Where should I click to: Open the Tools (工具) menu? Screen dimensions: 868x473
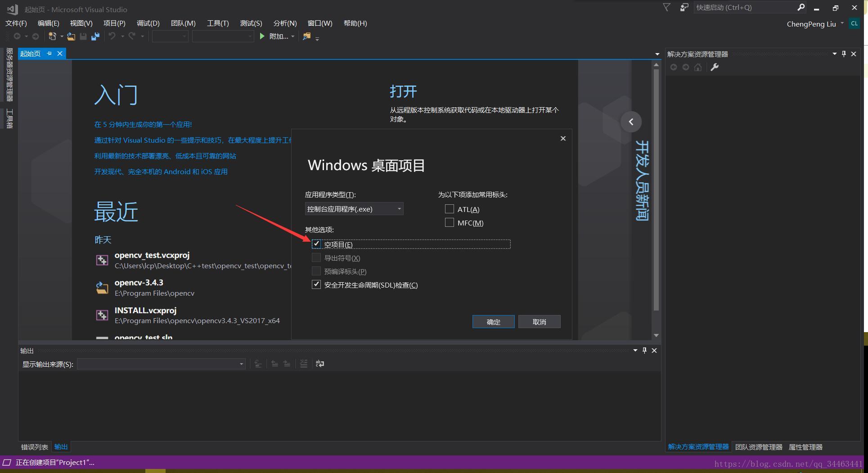(218, 23)
